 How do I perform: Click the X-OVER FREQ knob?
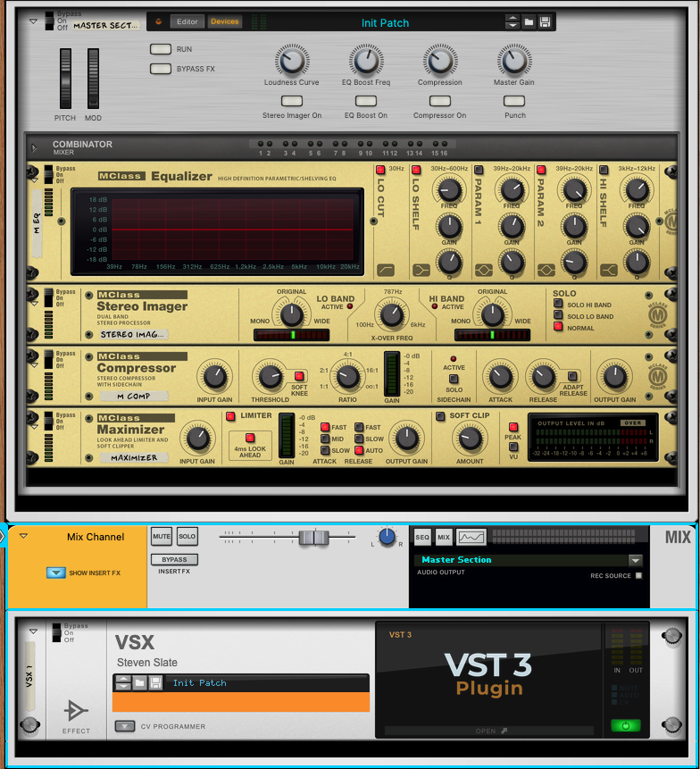[392, 315]
